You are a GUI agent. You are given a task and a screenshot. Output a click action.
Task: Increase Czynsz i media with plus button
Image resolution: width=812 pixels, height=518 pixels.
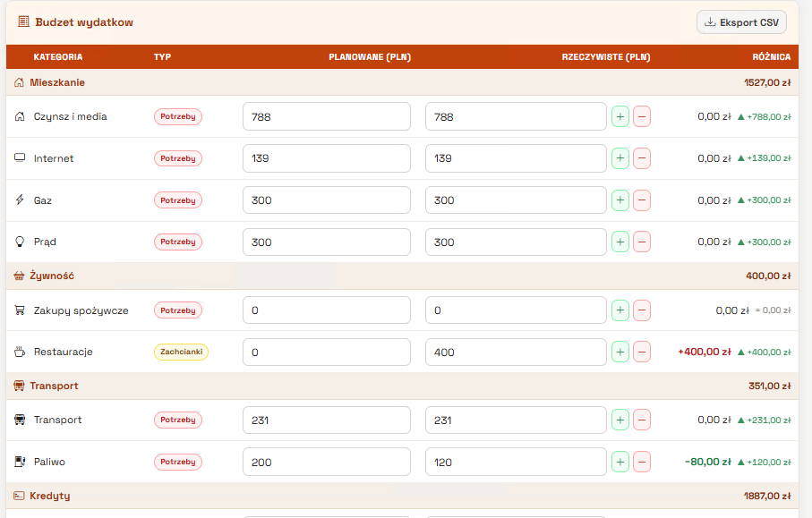pos(620,116)
